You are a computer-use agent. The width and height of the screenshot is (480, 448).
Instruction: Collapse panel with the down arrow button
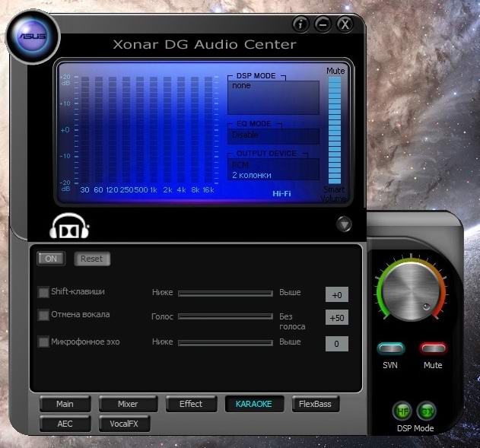(x=345, y=224)
